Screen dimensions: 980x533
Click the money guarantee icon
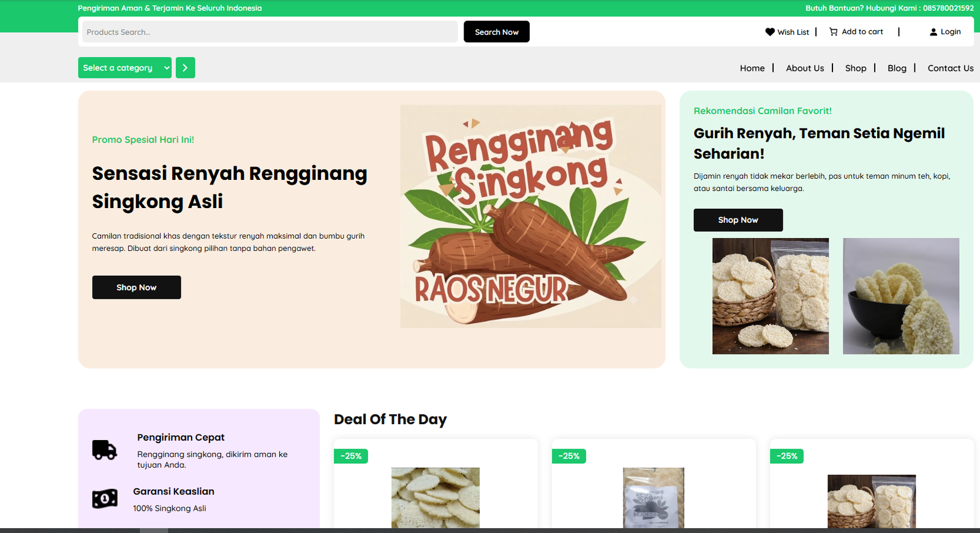105,499
